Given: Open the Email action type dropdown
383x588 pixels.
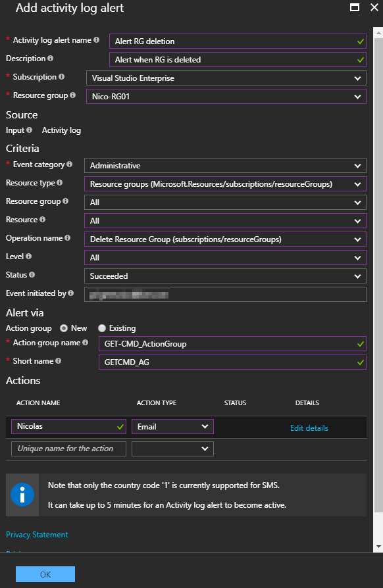Looking at the screenshot, I should (172, 426).
